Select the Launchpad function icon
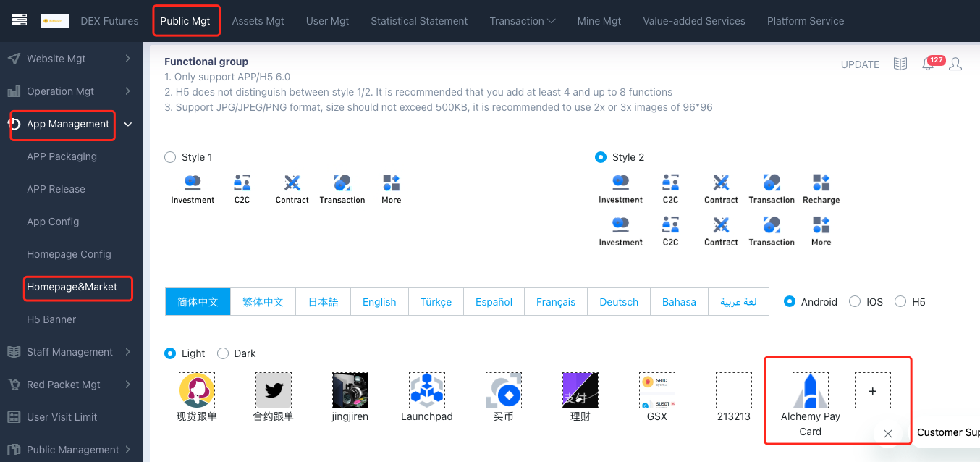 click(x=427, y=391)
